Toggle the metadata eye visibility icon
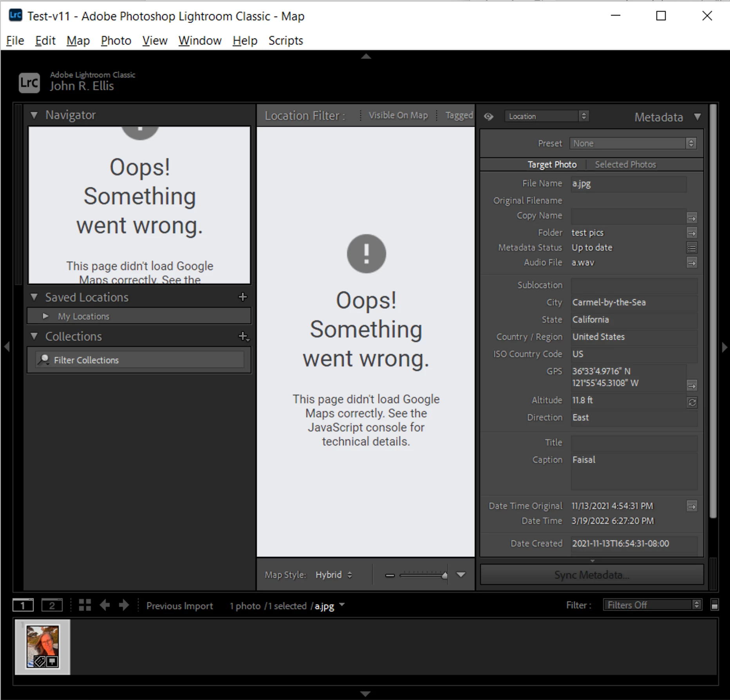This screenshot has width=730, height=700. click(488, 117)
